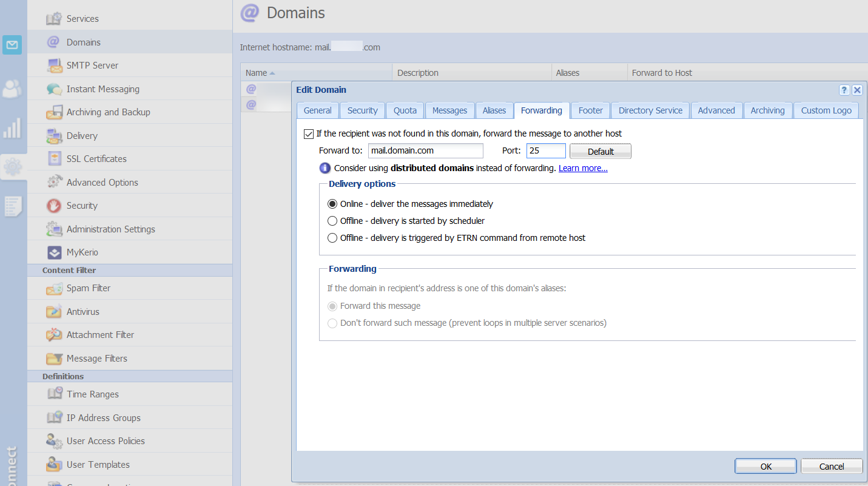Select Forward this message radio

332,306
